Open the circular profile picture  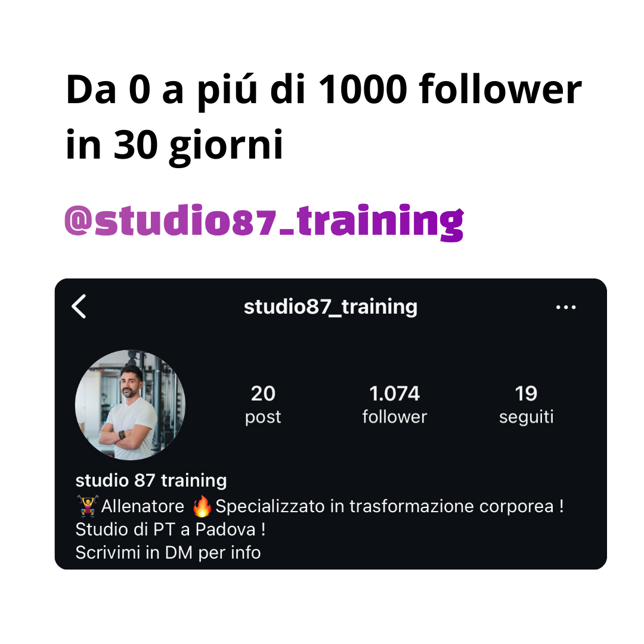click(x=130, y=405)
